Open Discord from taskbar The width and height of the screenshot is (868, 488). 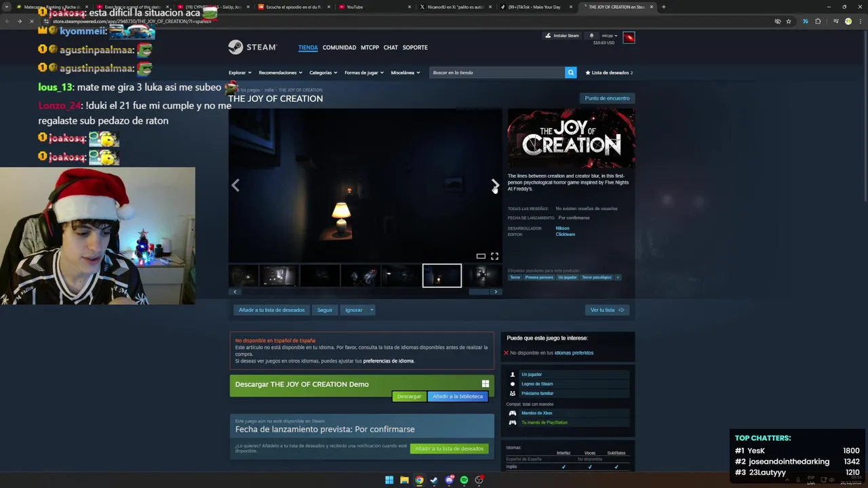[x=449, y=480]
